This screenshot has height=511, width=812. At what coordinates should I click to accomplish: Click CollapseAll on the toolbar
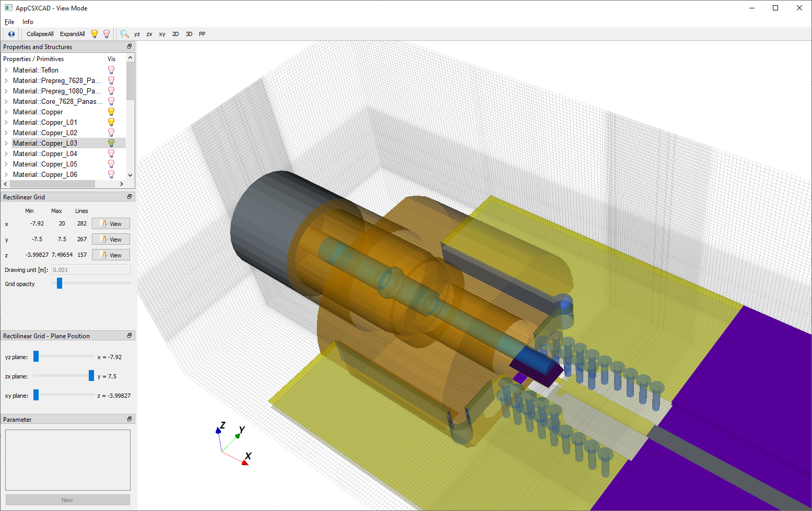pyautogui.click(x=40, y=34)
